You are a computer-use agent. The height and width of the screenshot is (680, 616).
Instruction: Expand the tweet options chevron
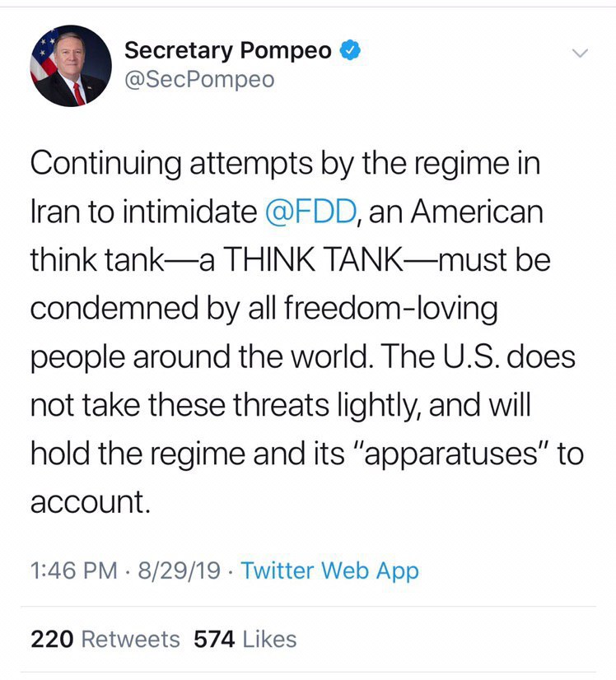580,54
